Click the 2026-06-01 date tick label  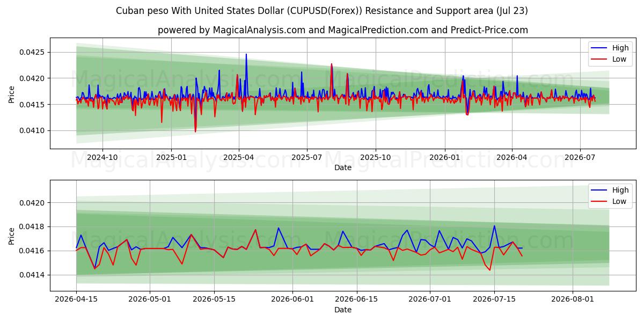(292, 300)
